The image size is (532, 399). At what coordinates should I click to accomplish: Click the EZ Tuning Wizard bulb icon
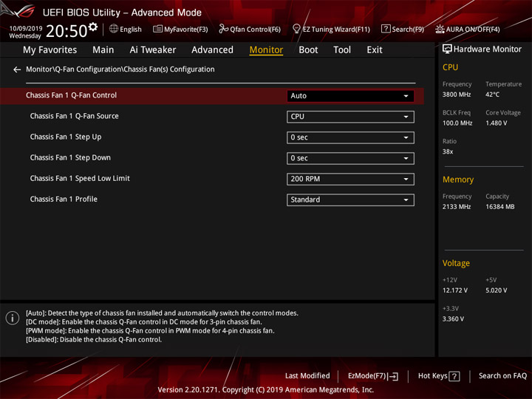coord(296,29)
